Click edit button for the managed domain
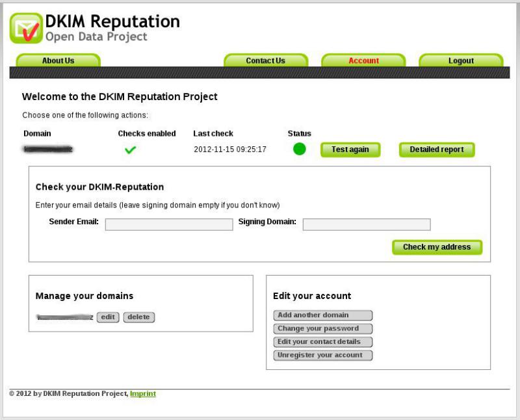 (108, 317)
